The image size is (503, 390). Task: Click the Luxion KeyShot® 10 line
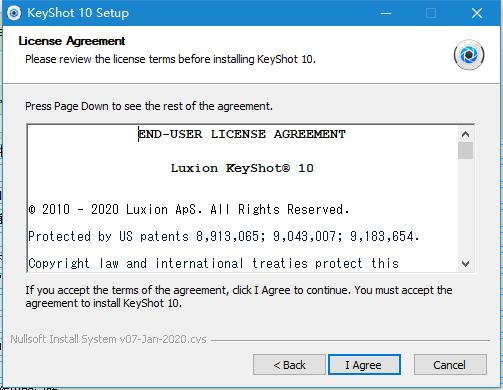[x=242, y=168]
